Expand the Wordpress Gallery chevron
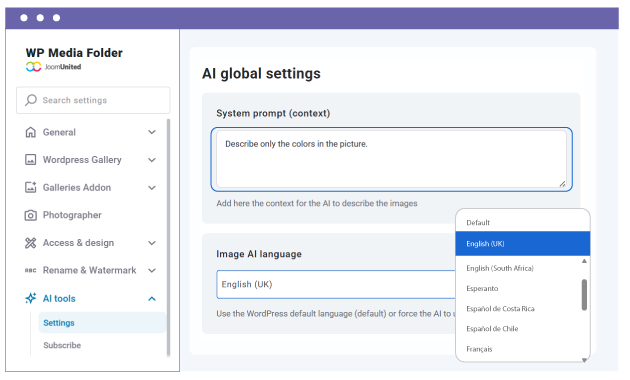The image size is (630, 380). 152,160
